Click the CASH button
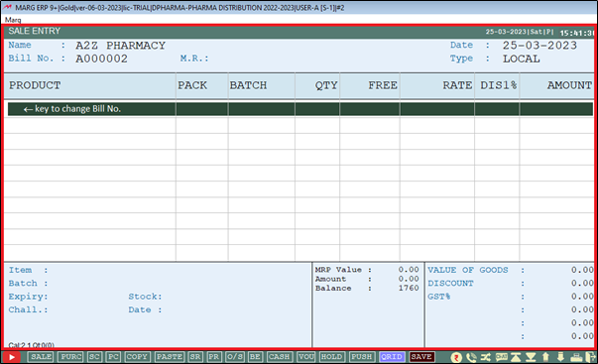Screen dimensions: 598x364 coord(279,357)
